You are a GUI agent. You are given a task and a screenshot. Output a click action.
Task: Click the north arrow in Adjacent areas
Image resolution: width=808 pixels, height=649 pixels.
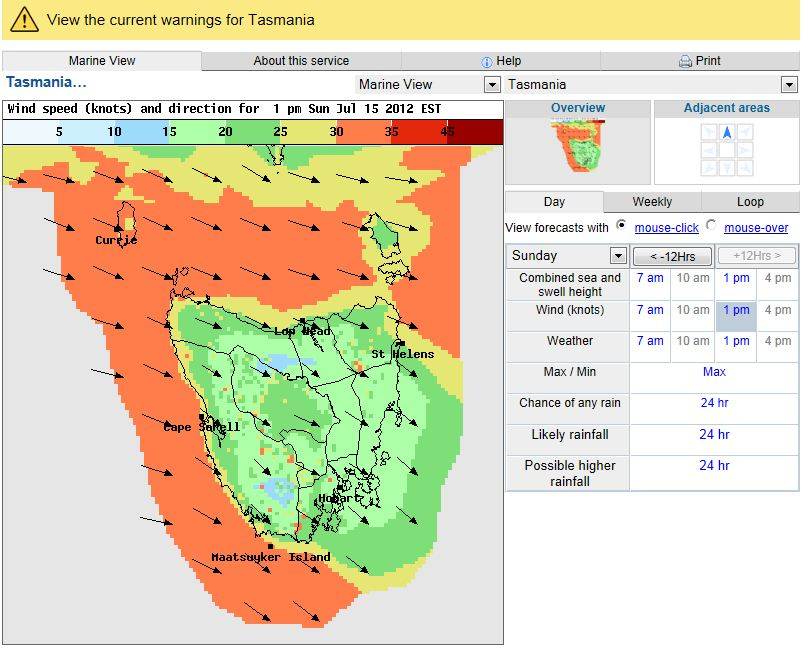pyautogui.click(x=727, y=132)
